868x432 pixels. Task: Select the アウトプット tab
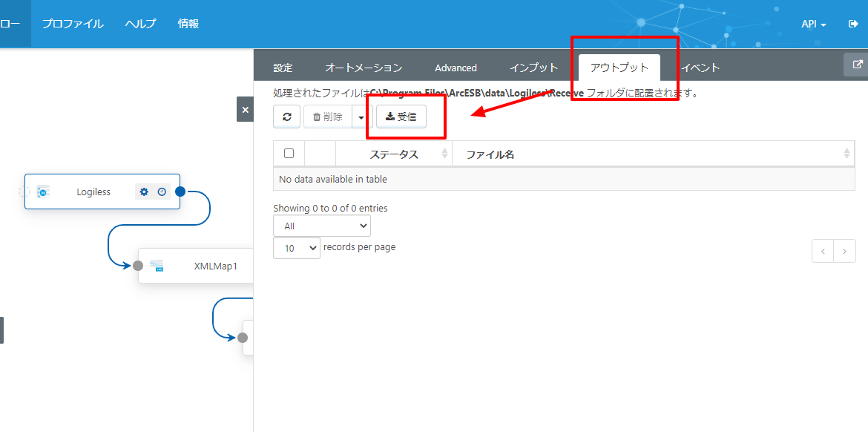pyautogui.click(x=619, y=68)
